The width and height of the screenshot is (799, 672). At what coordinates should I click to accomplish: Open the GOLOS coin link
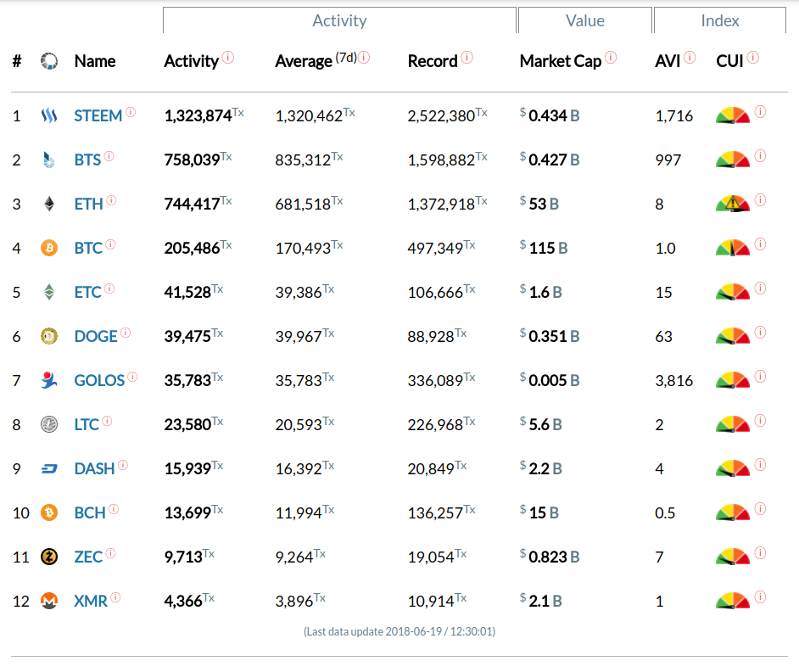pos(99,381)
